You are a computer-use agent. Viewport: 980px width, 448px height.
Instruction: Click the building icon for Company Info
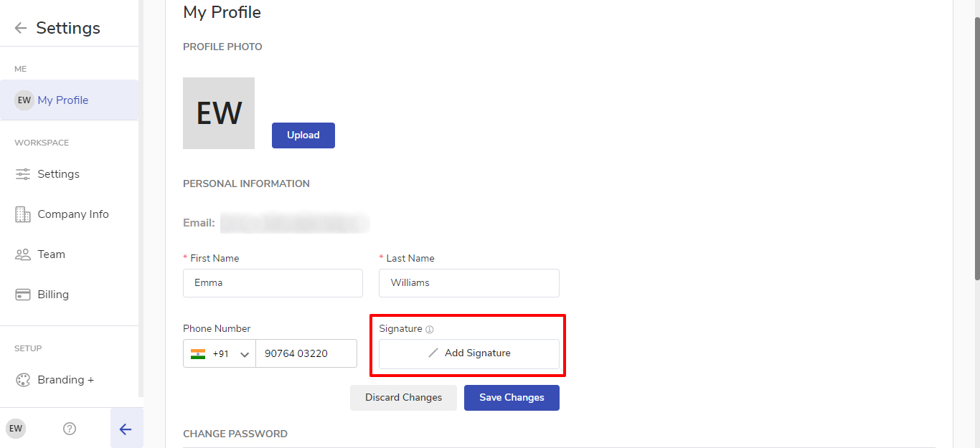pos(23,214)
